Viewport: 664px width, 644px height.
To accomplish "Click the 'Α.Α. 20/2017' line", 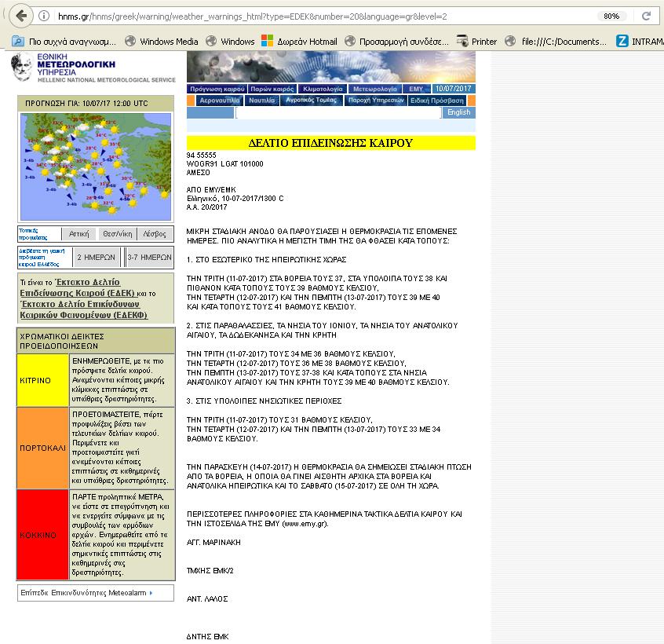I will [206, 207].
